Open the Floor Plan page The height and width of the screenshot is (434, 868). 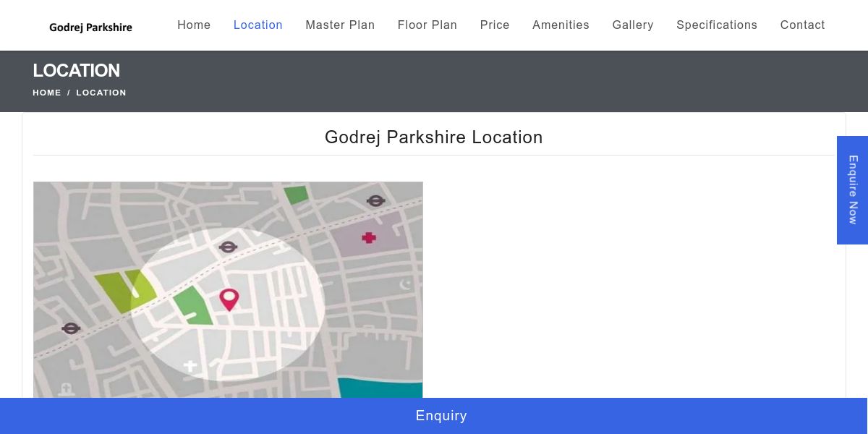pyautogui.click(x=427, y=25)
